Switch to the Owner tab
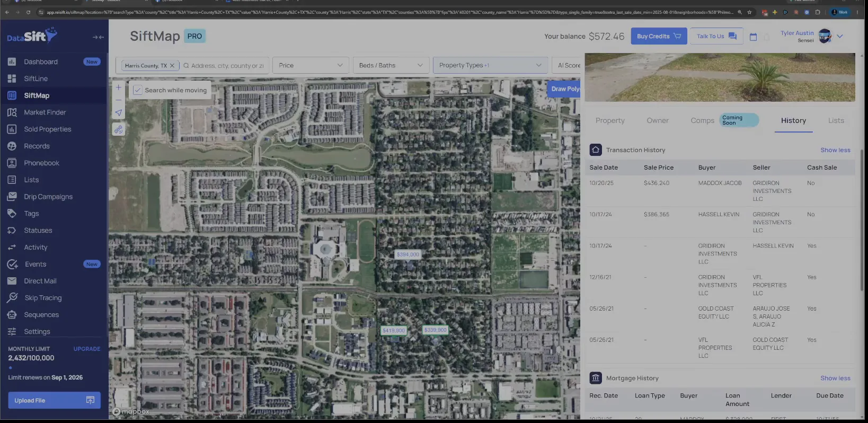This screenshot has height=423, width=868. (658, 121)
